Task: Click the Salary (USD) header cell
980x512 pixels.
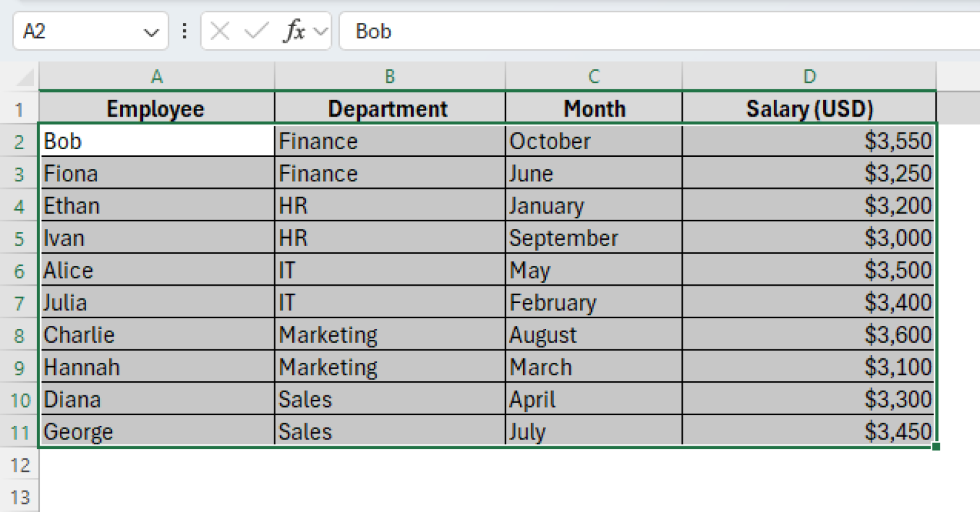Action: [809, 108]
